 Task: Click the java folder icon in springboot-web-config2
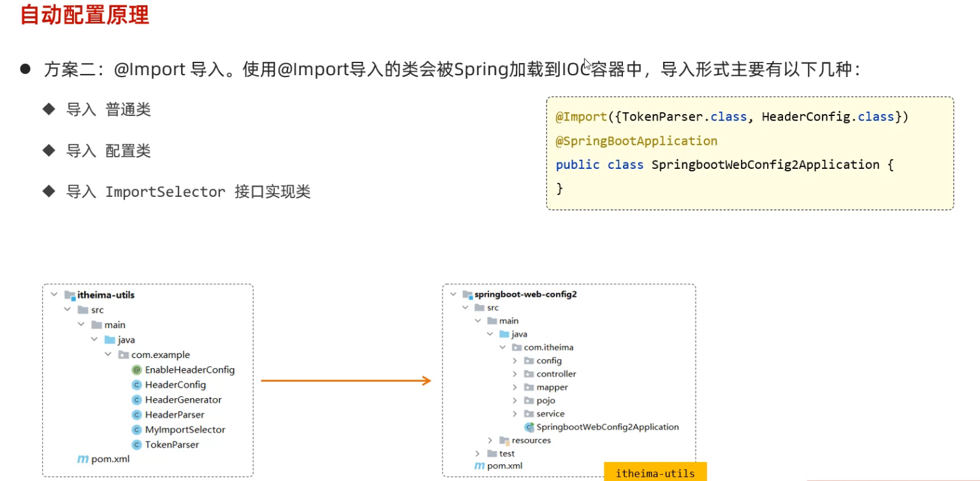pos(504,334)
